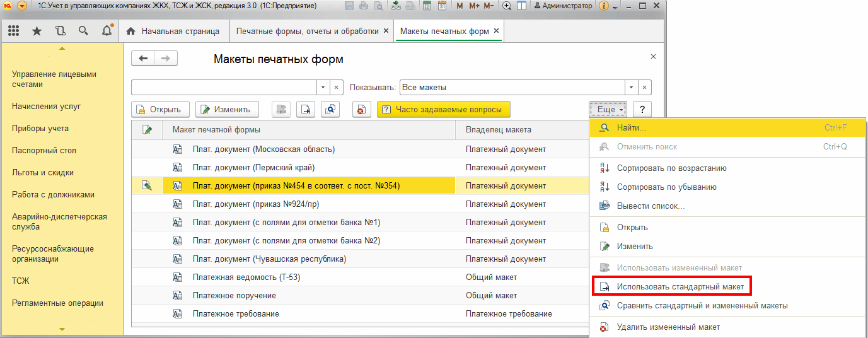Screen dimensions: 868x338
Task: Click the print icon in title bar
Action: point(364,6)
